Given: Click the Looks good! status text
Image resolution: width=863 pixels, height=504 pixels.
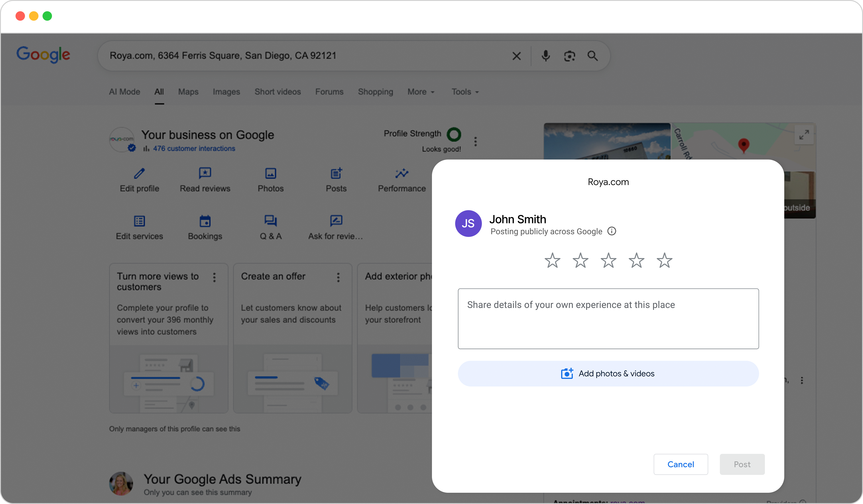Looking at the screenshot, I should tap(441, 149).
